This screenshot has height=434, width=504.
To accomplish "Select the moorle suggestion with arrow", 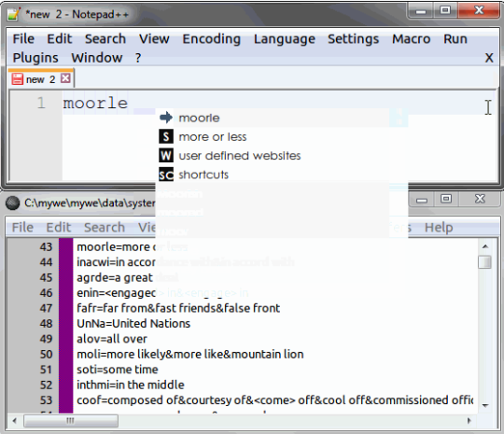I will click(272, 118).
